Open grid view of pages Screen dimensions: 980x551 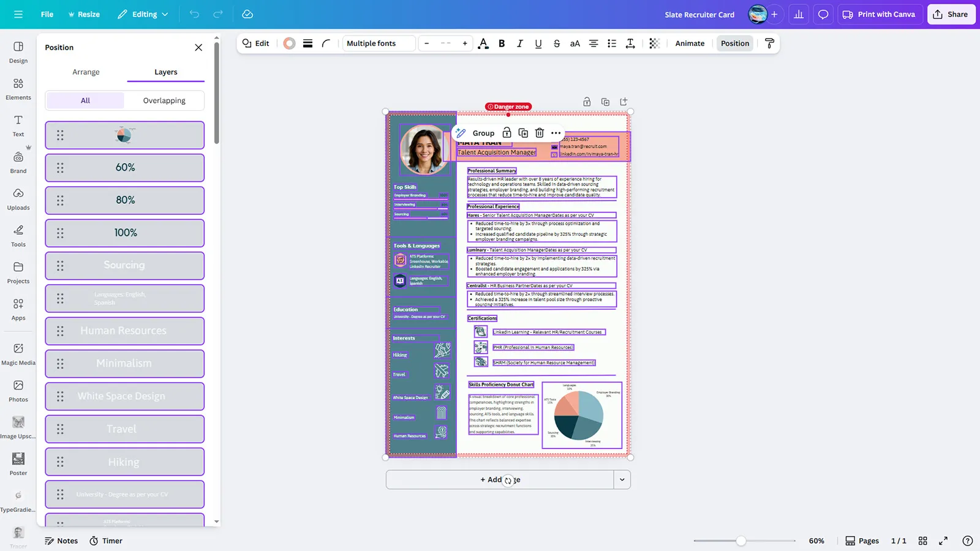[922, 541]
